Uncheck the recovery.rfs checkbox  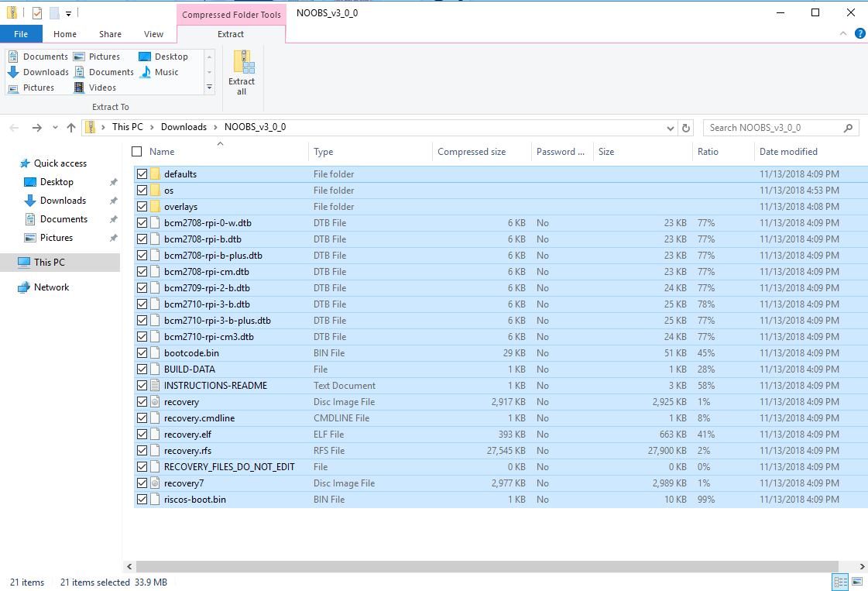(x=142, y=450)
